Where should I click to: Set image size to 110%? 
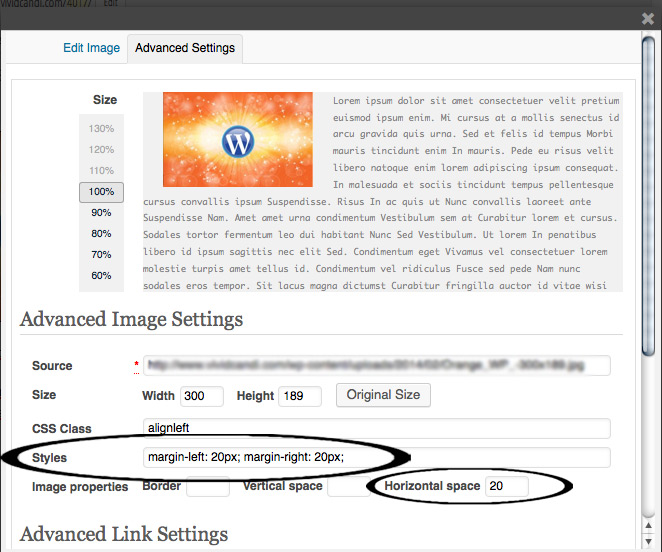[101, 171]
